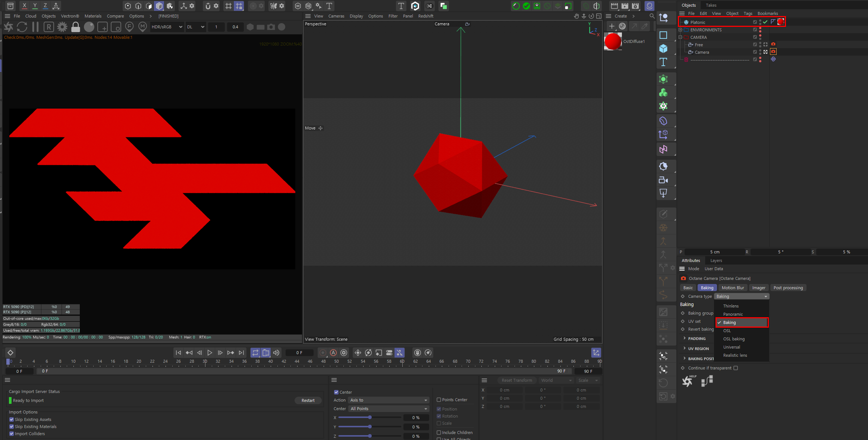The width and height of the screenshot is (868, 440).
Task: Open the Cameras menu in the viewport
Action: pos(336,16)
